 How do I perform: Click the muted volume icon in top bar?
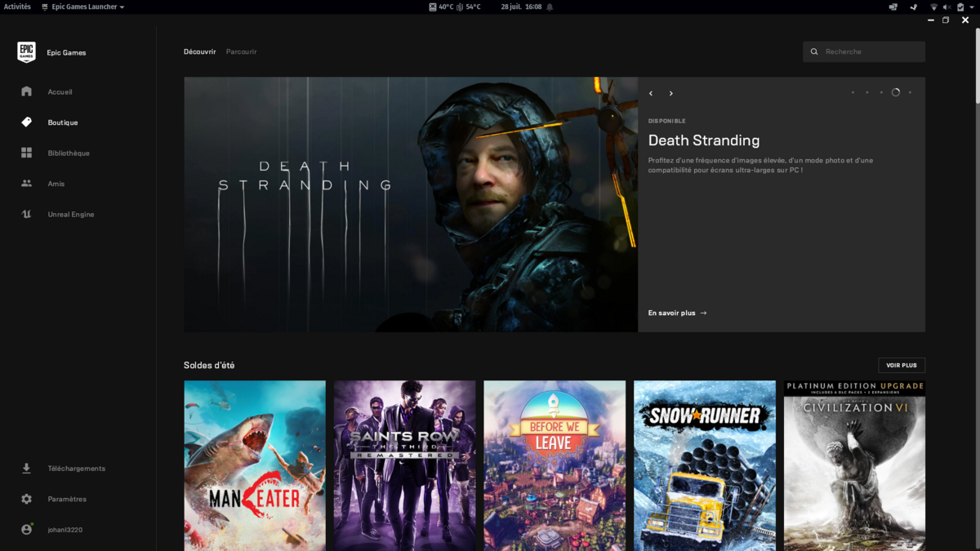coord(947,7)
